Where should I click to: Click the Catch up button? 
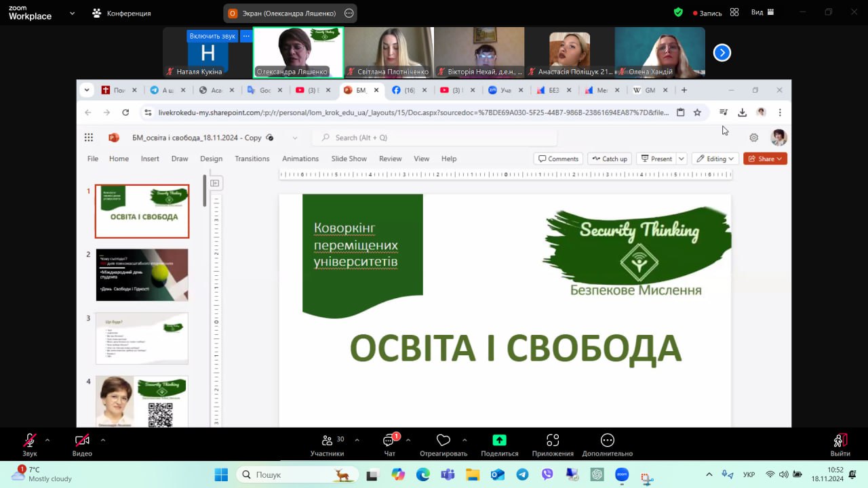point(610,159)
